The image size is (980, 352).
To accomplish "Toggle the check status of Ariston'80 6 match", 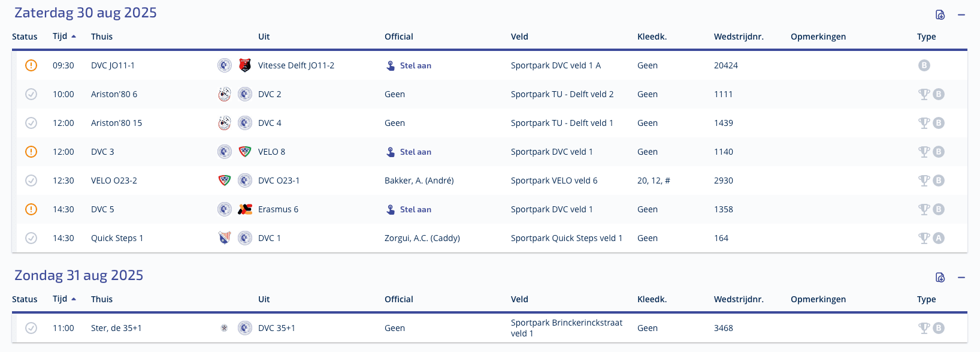I will [x=31, y=94].
